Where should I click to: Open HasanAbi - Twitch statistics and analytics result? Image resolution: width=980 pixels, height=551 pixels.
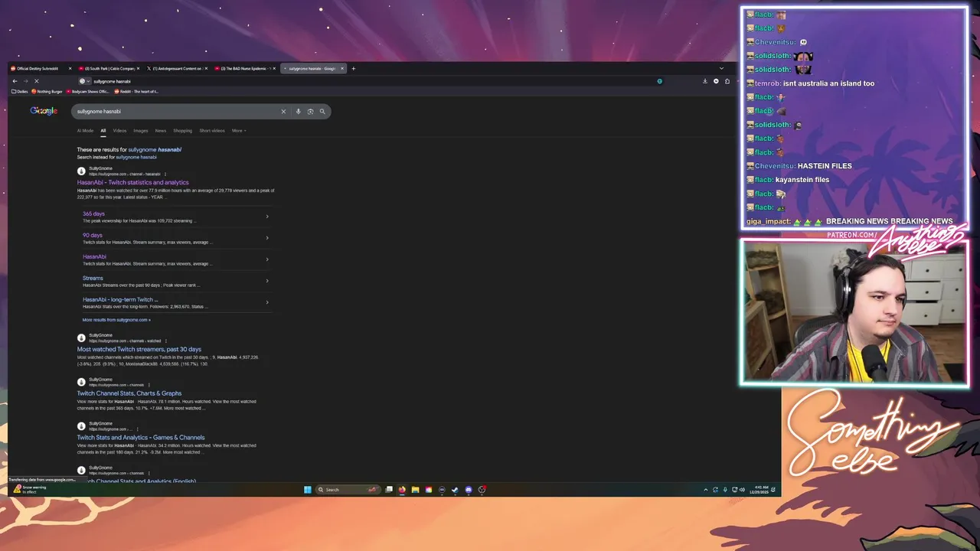click(132, 183)
